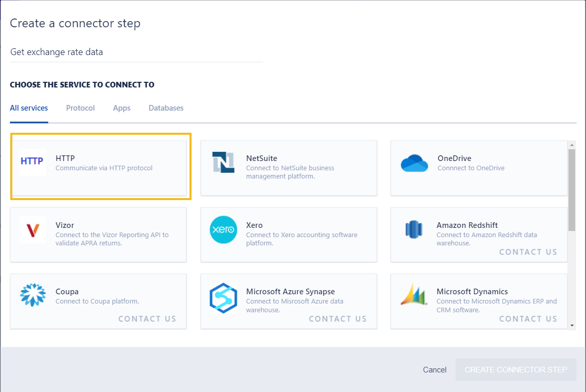Screen dimensions: 586x392
Task: Click the Xero logo icon
Action: pyautogui.click(x=223, y=229)
